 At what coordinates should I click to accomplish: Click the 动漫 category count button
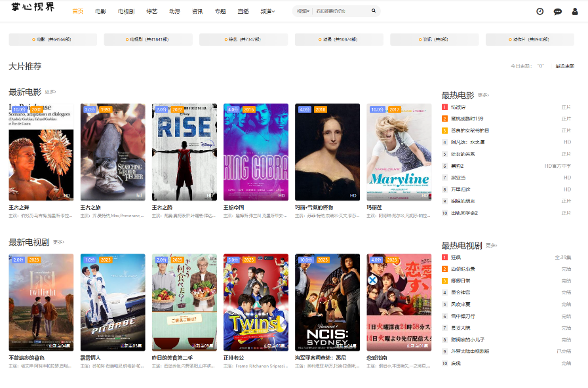point(339,39)
